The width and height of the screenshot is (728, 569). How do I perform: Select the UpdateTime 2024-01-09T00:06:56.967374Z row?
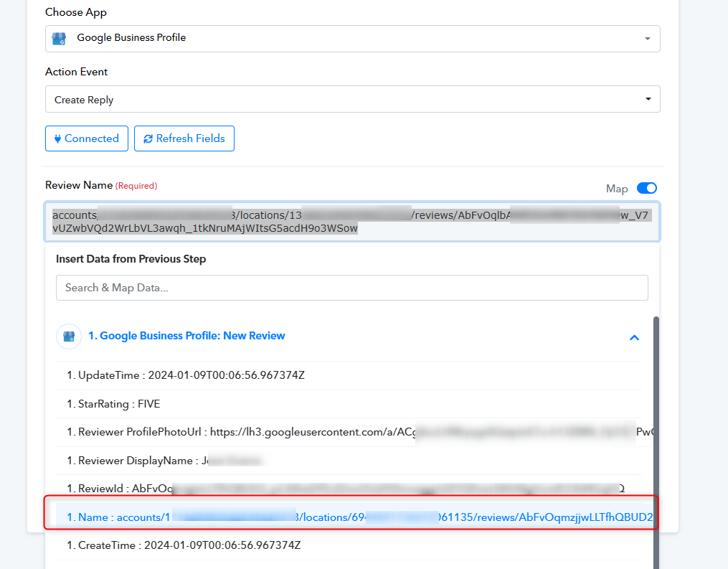click(349, 375)
